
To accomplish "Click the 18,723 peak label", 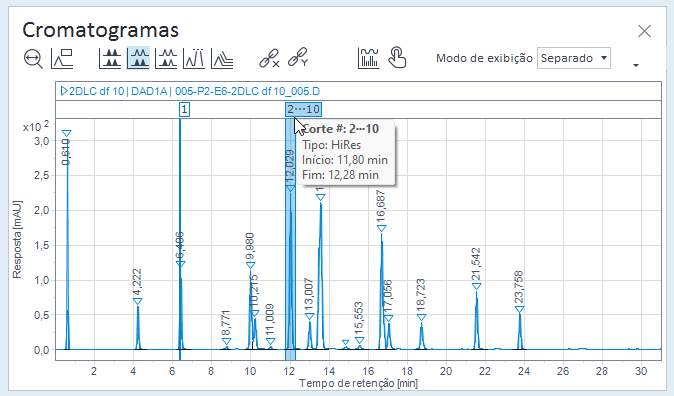I will [421, 295].
